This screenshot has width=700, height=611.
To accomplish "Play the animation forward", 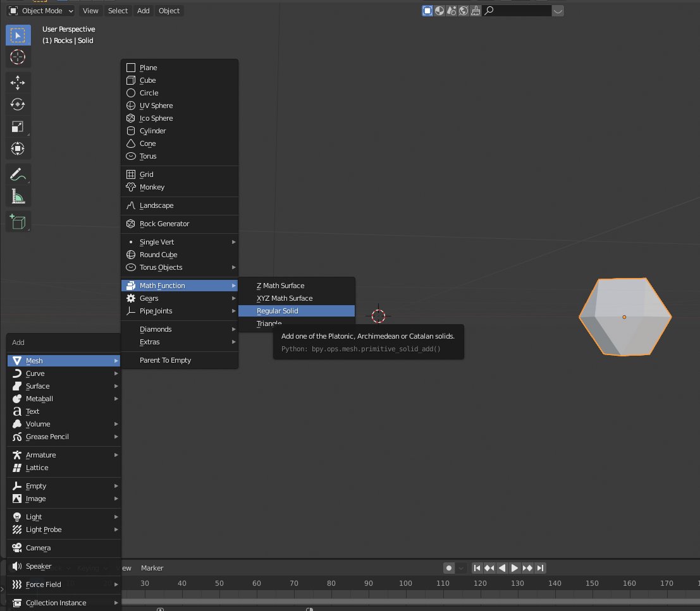I will [x=515, y=568].
